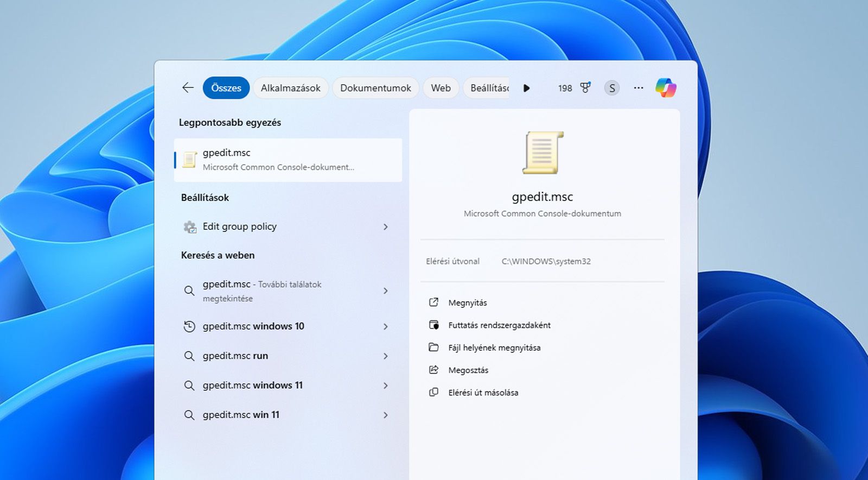
Task: Click the Microsoft Common Console-dokumentum subtitle in preview
Action: [542, 214]
